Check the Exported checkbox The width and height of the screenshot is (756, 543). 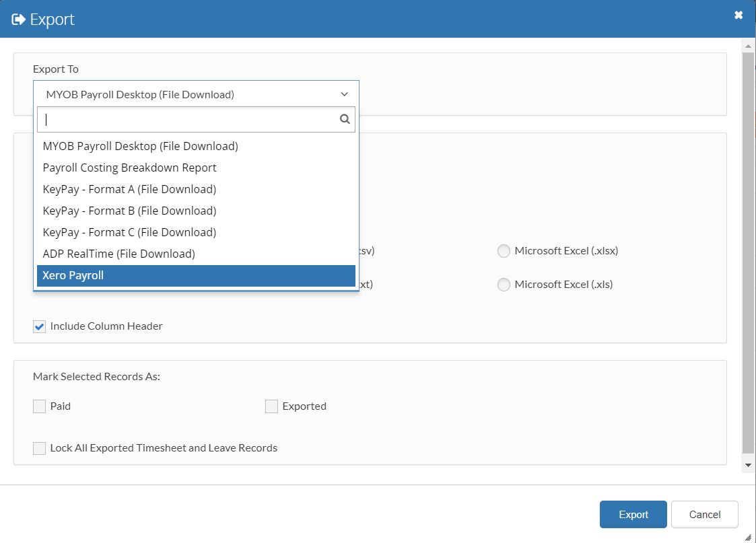tap(271, 406)
